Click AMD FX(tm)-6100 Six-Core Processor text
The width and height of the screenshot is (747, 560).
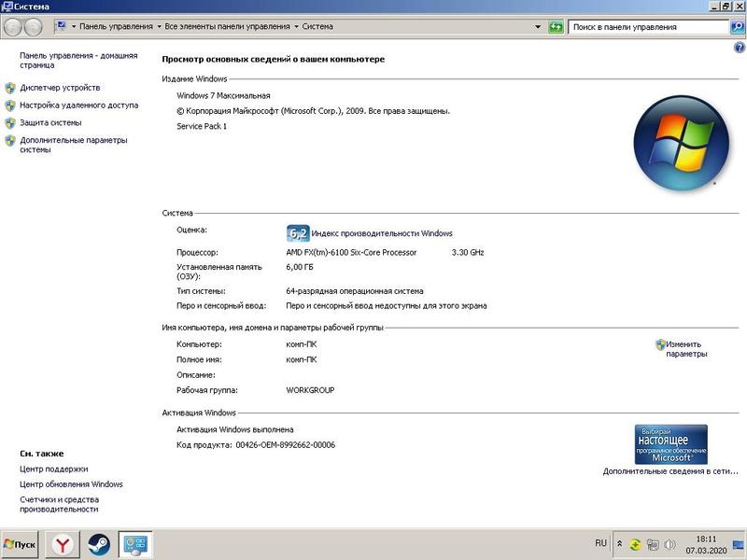pyautogui.click(x=352, y=252)
